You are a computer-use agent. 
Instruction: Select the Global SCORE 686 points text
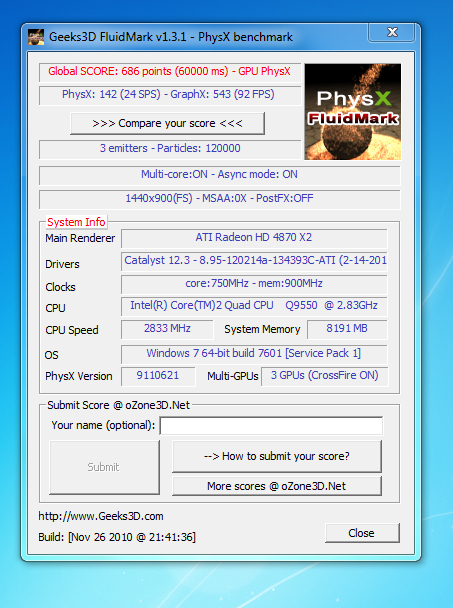tap(169, 72)
